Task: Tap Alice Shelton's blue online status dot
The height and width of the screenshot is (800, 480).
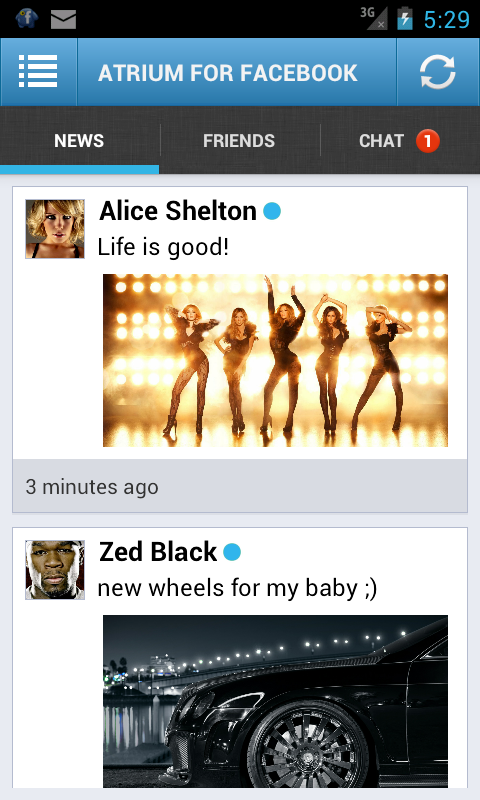Action: click(x=272, y=211)
